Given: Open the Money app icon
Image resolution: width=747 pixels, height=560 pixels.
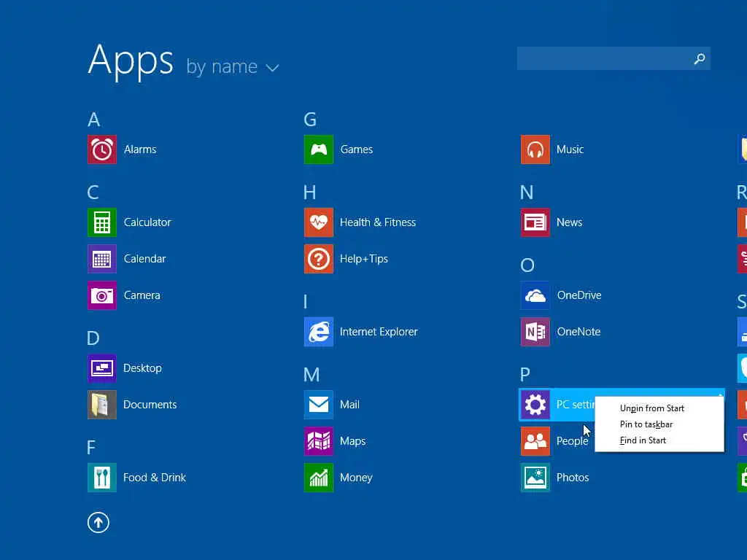Looking at the screenshot, I should [319, 477].
